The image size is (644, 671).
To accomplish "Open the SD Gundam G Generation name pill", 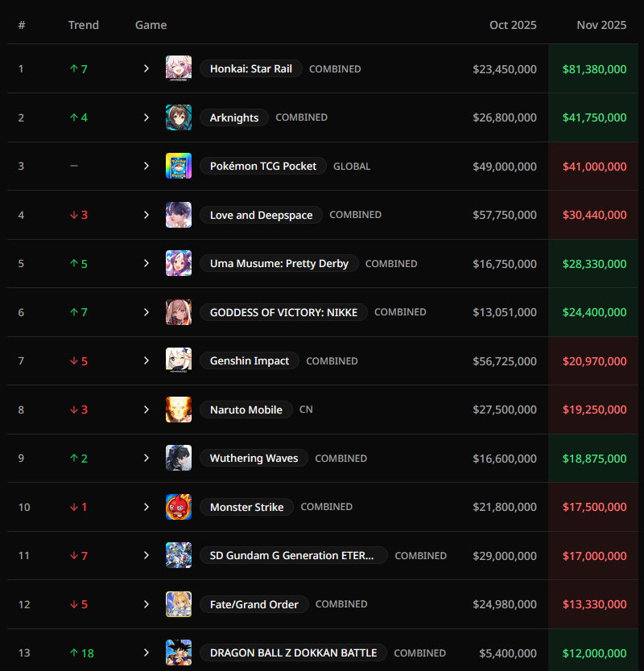I will 294,555.
